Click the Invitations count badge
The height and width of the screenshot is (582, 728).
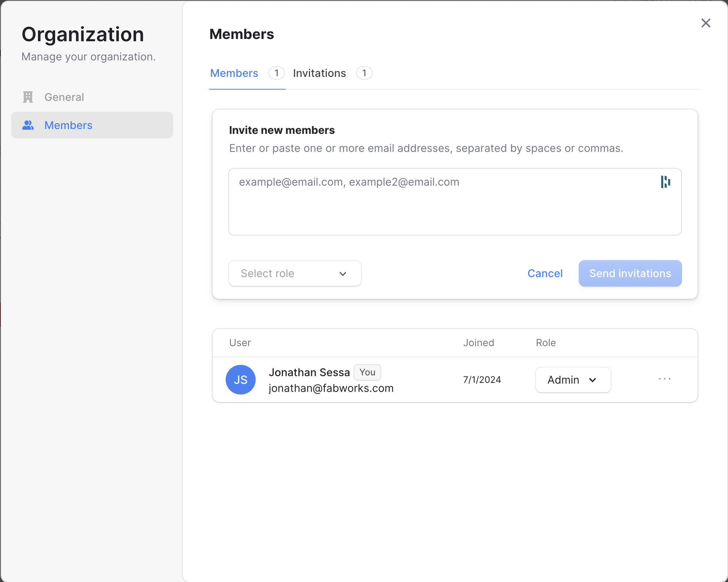[364, 73]
